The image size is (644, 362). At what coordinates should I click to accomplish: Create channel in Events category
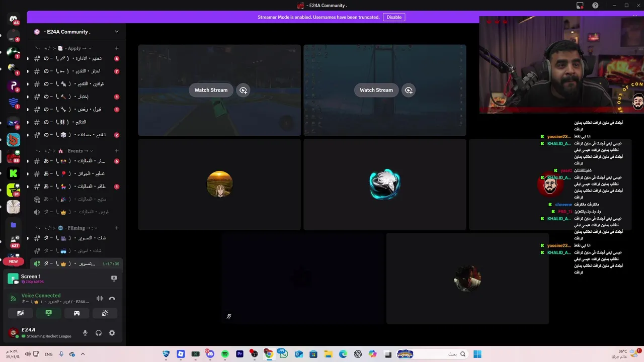tap(117, 151)
